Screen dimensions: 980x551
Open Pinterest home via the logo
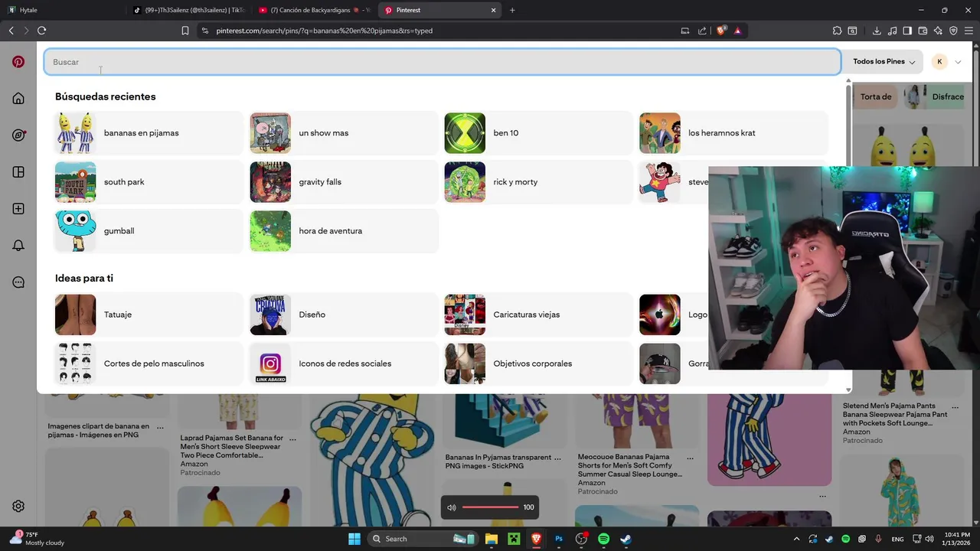(x=18, y=62)
